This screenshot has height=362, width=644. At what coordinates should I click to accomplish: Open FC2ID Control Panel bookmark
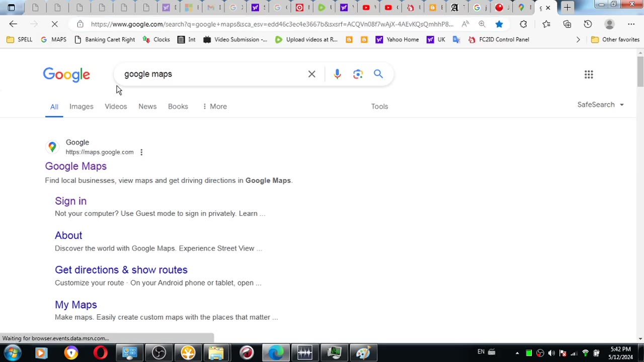click(x=499, y=39)
